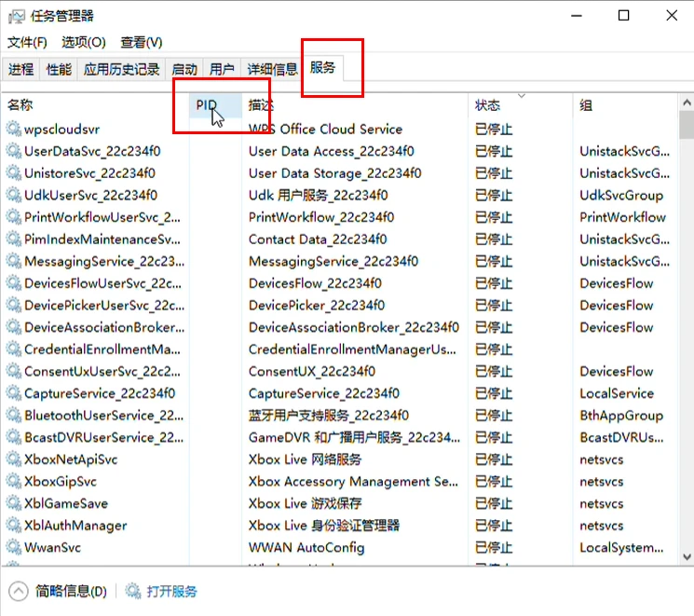The image size is (694, 616).
Task: Click the BthAppGroup group cell
Action: (621, 415)
